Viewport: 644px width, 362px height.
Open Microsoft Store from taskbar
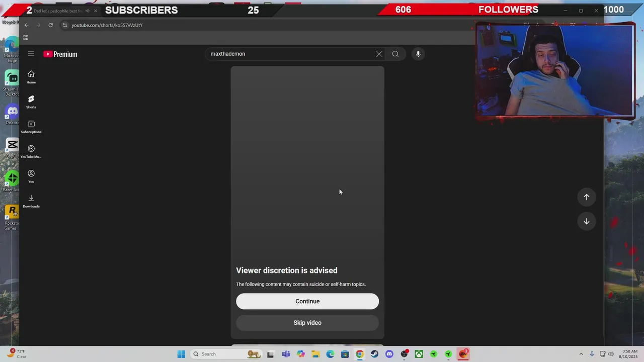[x=345, y=354]
